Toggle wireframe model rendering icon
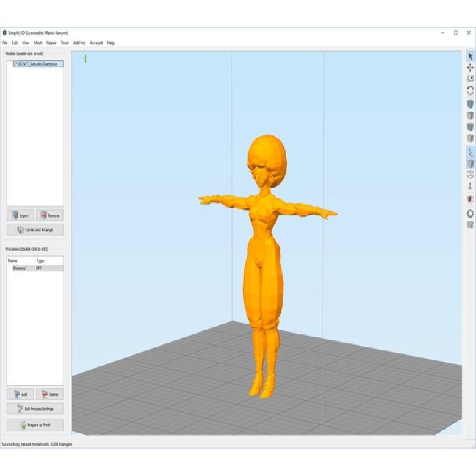Screen dimensions: 476x476 [470, 175]
